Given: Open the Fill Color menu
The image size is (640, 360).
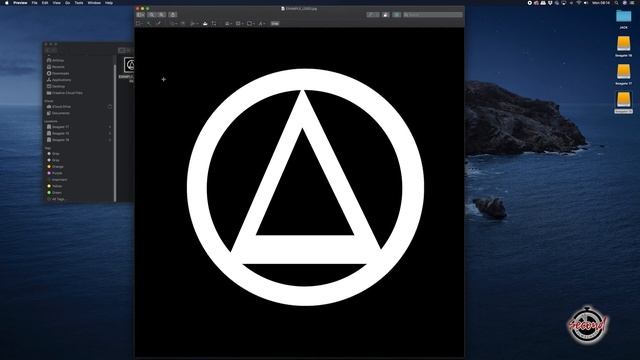Looking at the screenshot, I should click(251, 24).
